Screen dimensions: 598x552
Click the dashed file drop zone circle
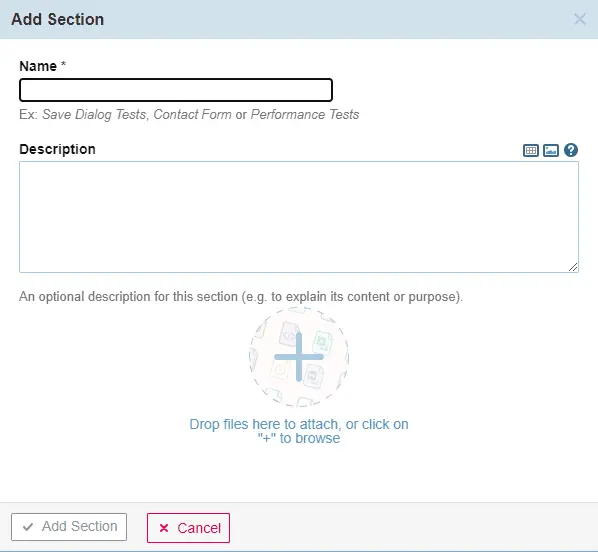click(x=299, y=357)
